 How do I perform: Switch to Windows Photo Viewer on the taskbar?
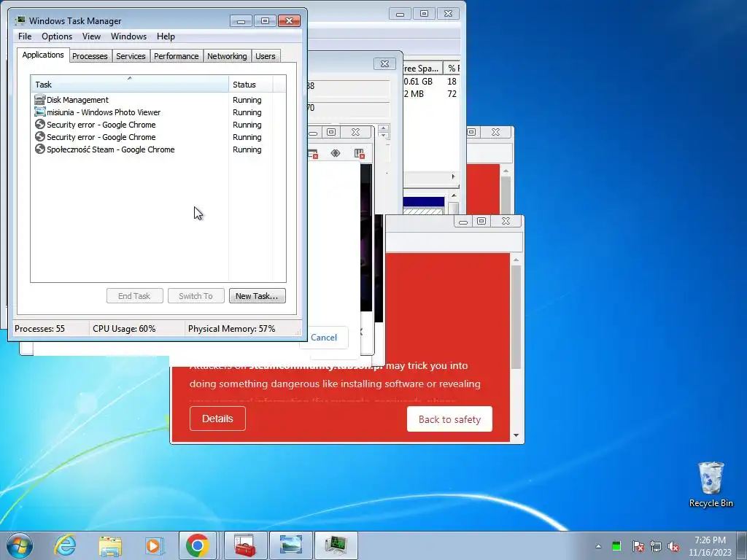pyautogui.click(x=291, y=545)
